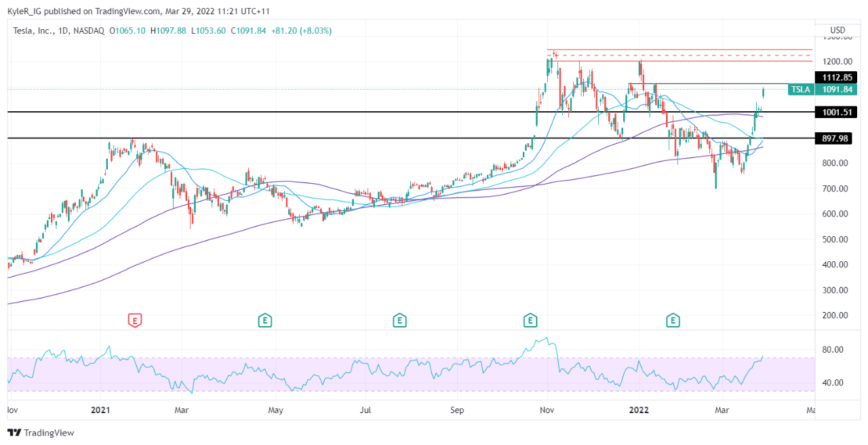Click the Sep time axis label

coord(457,410)
